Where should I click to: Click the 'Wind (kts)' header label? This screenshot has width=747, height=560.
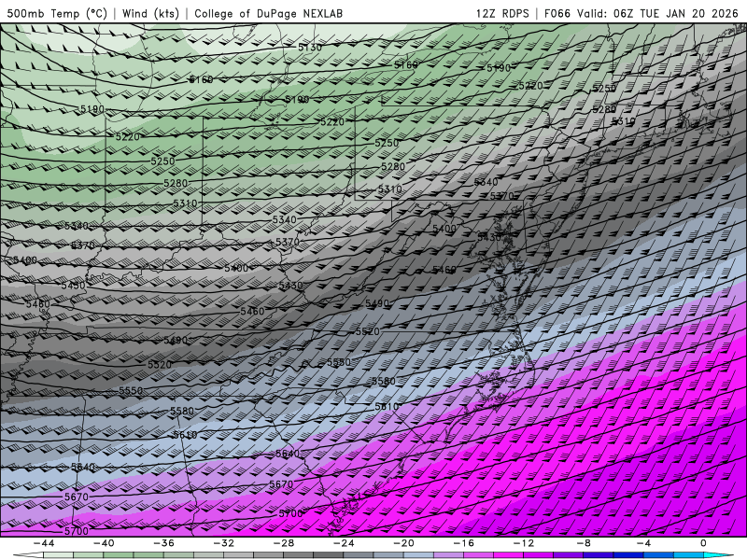coord(150,13)
